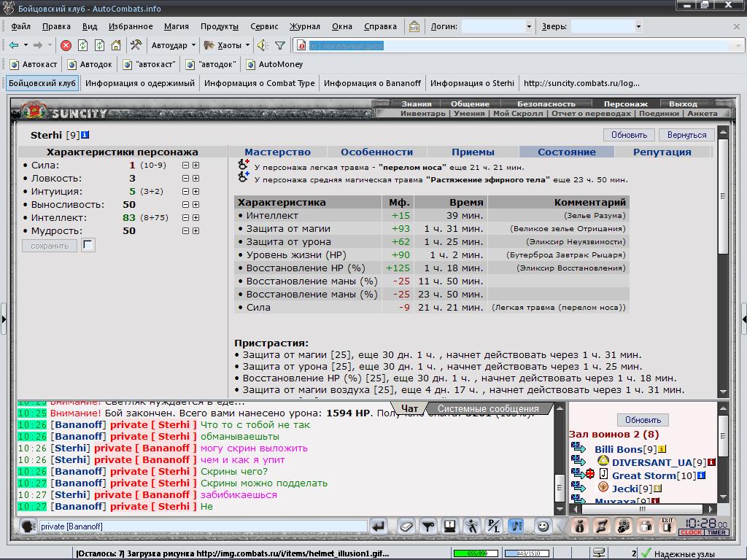
Task: Decrease Ловкость with its minus box
Action: (x=186, y=179)
